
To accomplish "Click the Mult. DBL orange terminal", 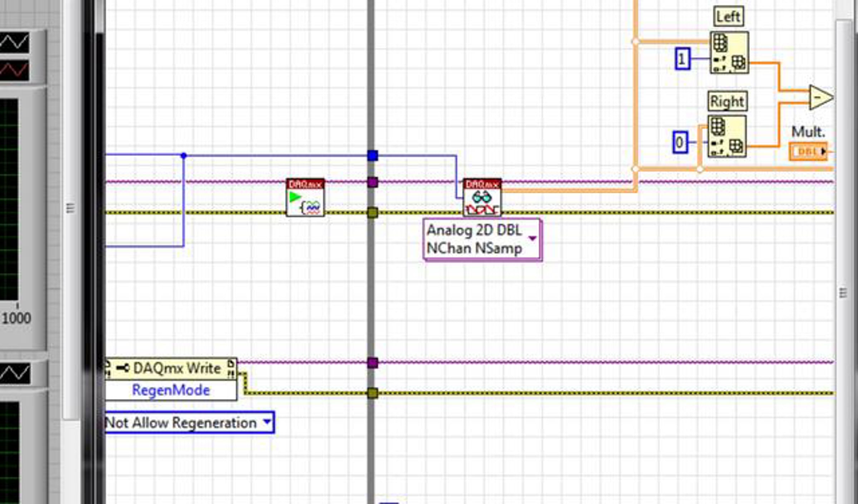I will coord(808,151).
